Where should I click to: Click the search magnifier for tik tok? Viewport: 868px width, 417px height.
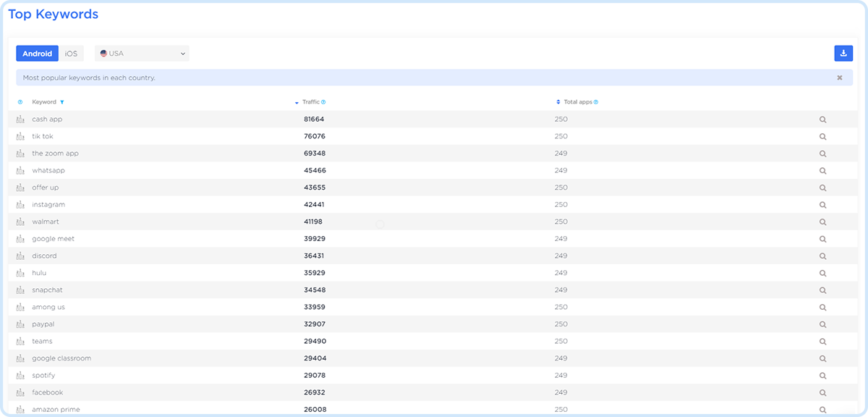point(822,137)
